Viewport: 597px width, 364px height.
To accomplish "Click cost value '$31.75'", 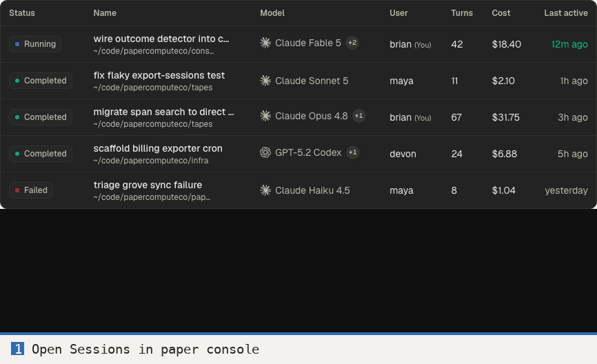I will (505, 117).
